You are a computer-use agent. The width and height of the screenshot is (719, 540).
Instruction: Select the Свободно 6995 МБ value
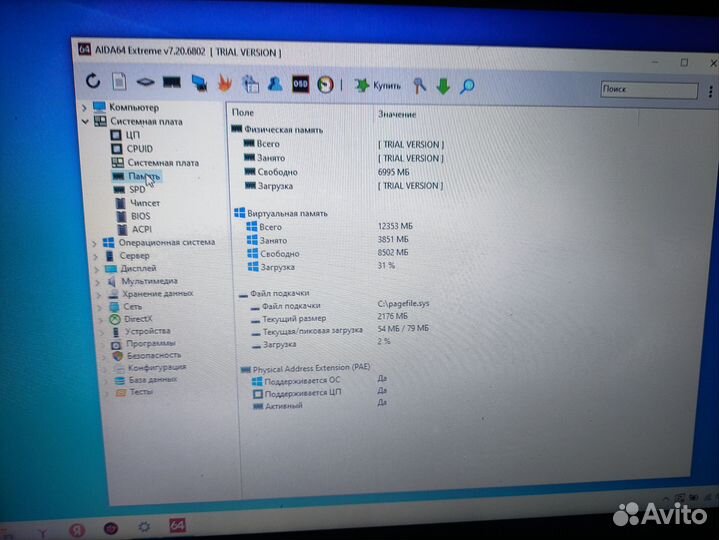point(393,172)
